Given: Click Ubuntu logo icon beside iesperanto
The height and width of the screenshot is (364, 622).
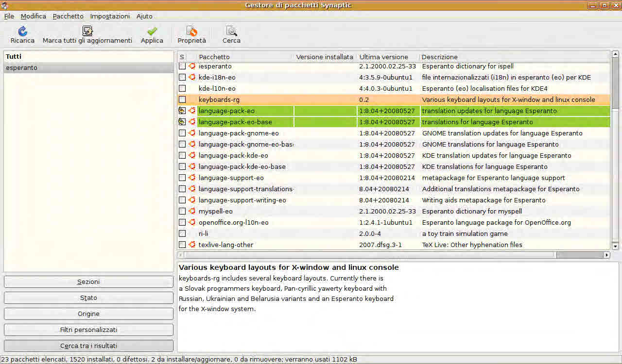Looking at the screenshot, I should click(192, 66).
